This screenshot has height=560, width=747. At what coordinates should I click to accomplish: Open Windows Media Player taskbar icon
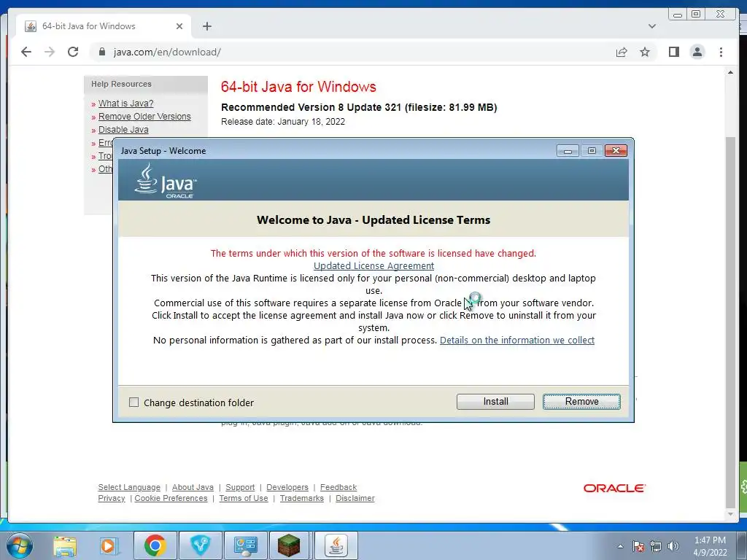(x=108, y=545)
